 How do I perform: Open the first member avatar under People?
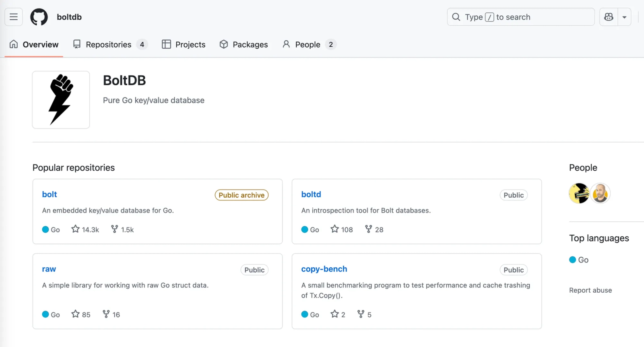click(x=579, y=193)
